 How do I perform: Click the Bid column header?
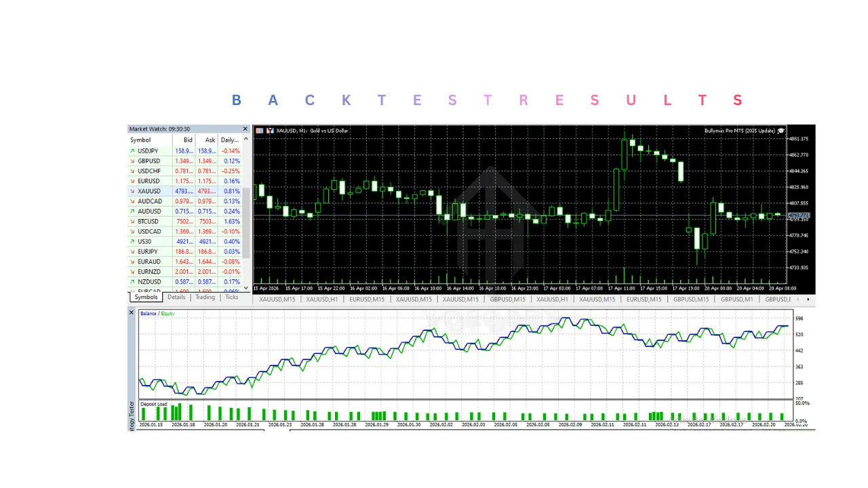(x=188, y=140)
